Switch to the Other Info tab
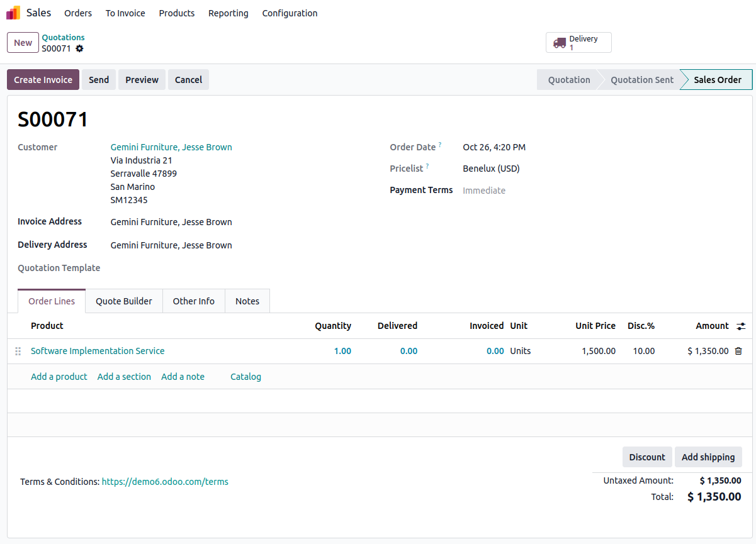756x544 pixels. click(193, 301)
